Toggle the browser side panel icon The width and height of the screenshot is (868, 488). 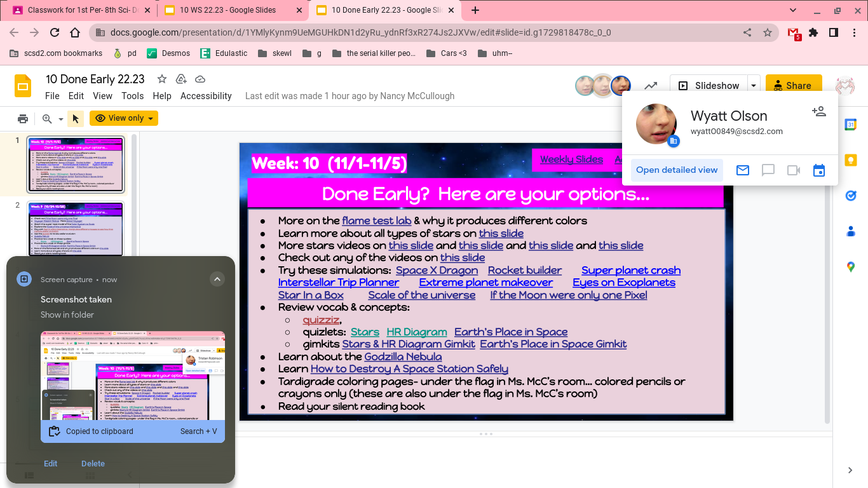[x=833, y=32]
